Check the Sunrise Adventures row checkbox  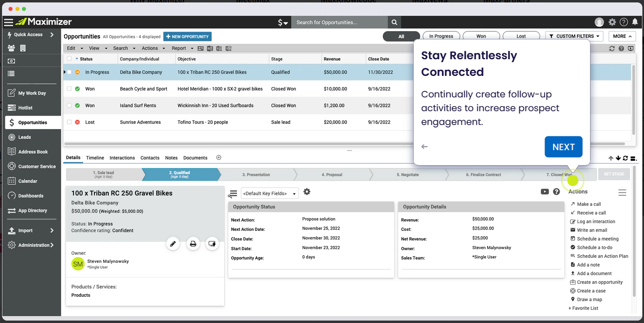tap(69, 122)
